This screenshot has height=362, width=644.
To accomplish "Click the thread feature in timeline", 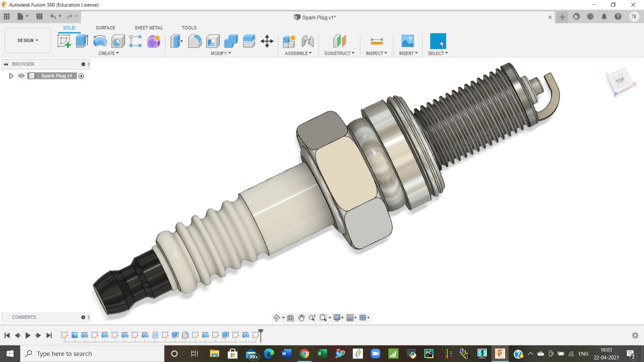I will pos(155,335).
